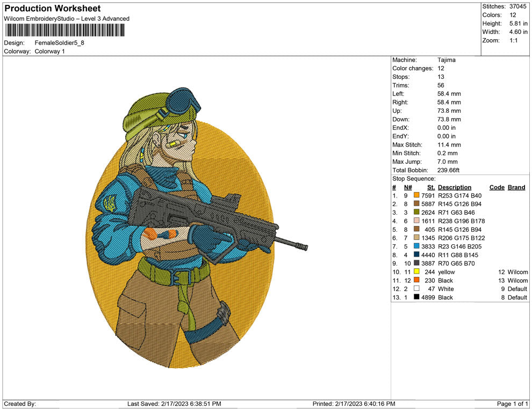Click the Created By label
Screen dimensions: 532x409
tap(20, 404)
